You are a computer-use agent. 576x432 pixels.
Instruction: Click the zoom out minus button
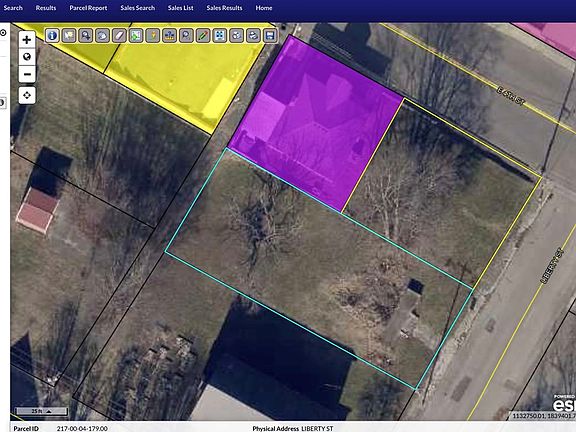[27, 75]
